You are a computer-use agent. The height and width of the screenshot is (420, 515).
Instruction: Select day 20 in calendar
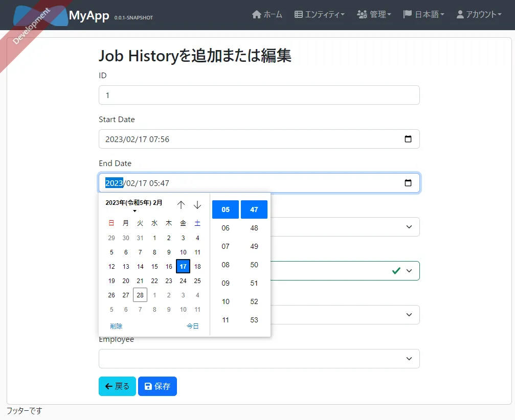click(126, 281)
